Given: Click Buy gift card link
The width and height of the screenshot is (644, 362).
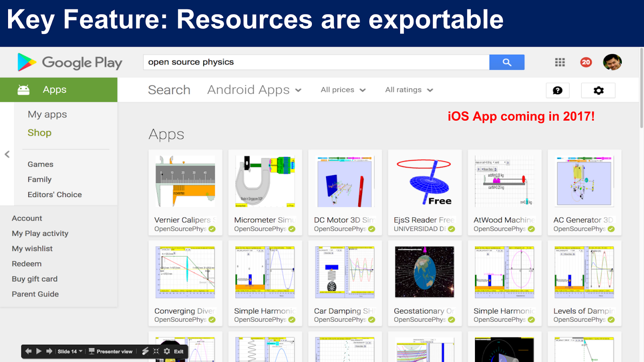Looking at the screenshot, I should point(35,279).
